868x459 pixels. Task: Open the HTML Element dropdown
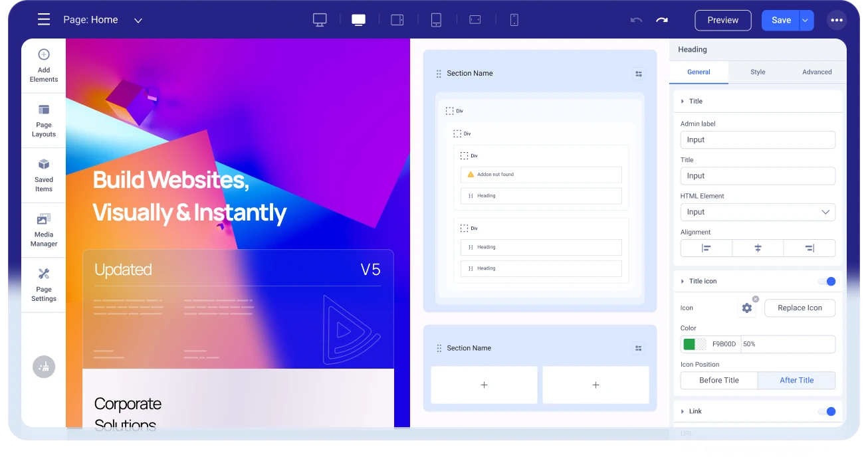click(758, 212)
